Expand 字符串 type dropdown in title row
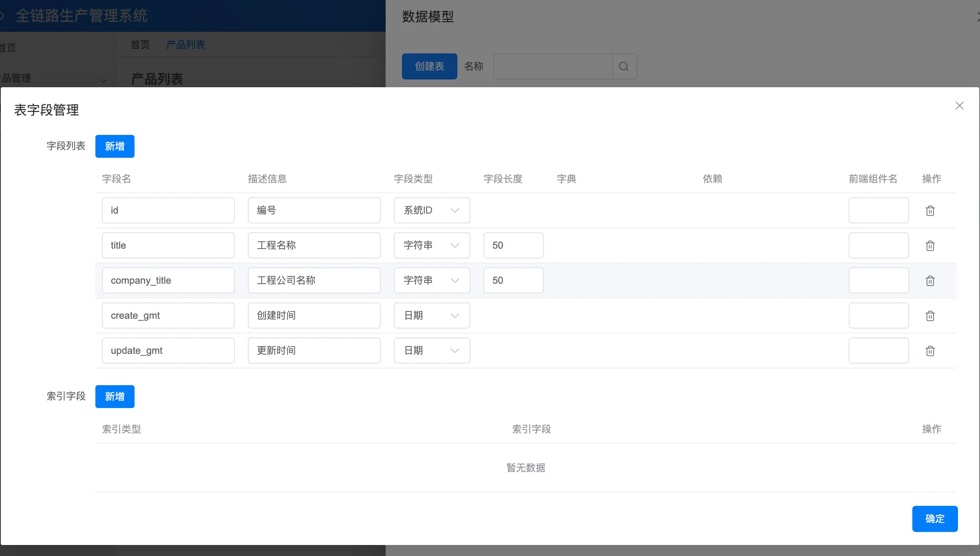Image resolution: width=980 pixels, height=556 pixels. pos(432,245)
